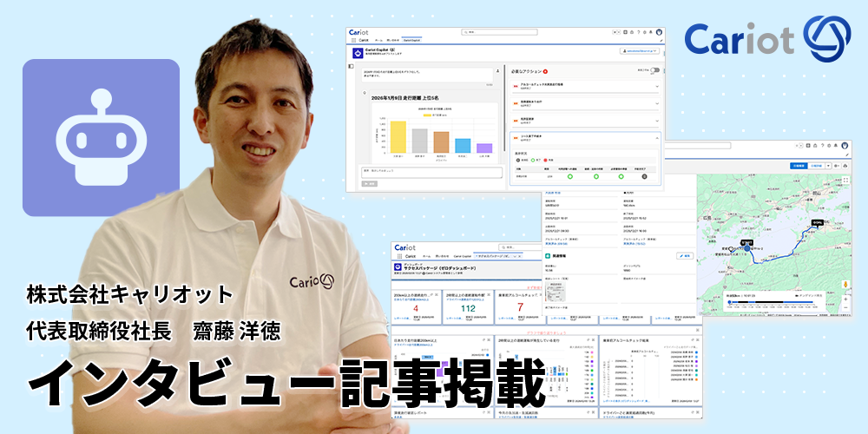Screen dimensions: 868x434
Task: Open gear settings in map window toolbar
Action: point(837,166)
